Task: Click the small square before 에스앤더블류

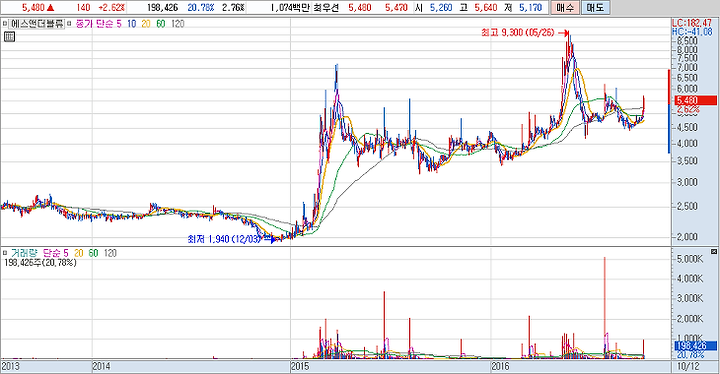Action: coord(5,23)
